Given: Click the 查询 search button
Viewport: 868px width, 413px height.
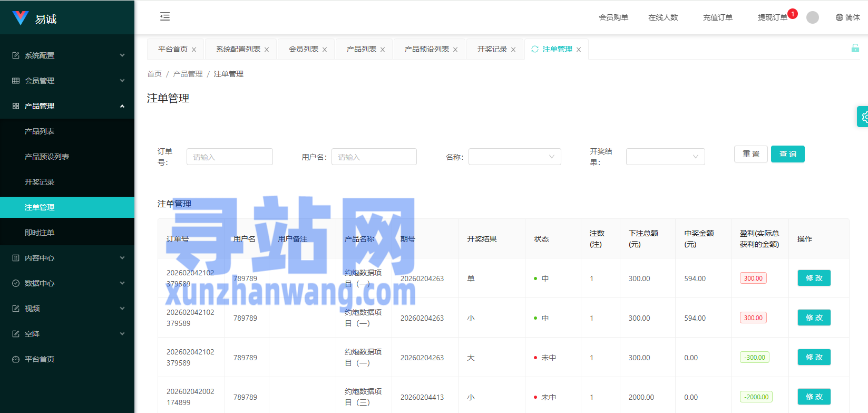Looking at the screenshot, I should pyautogui.click(x=787, y=154).
